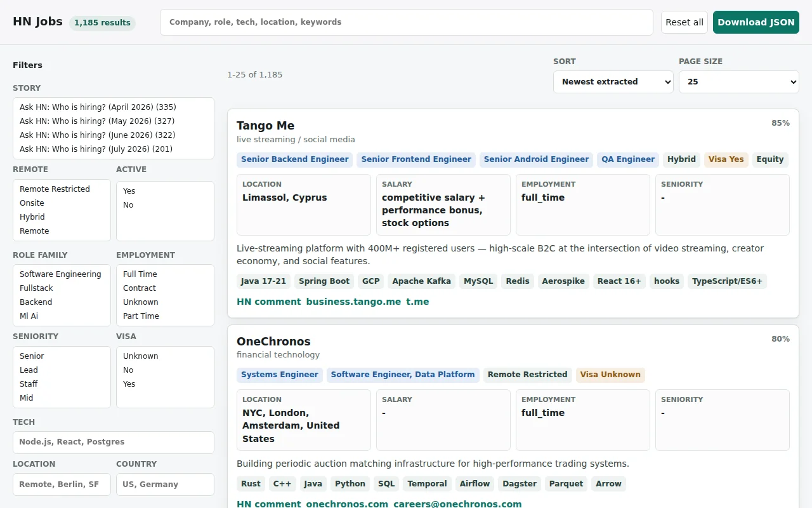
Task: Click the Rust tech chip
Action: pyautogui.click(x=251, y=484)
